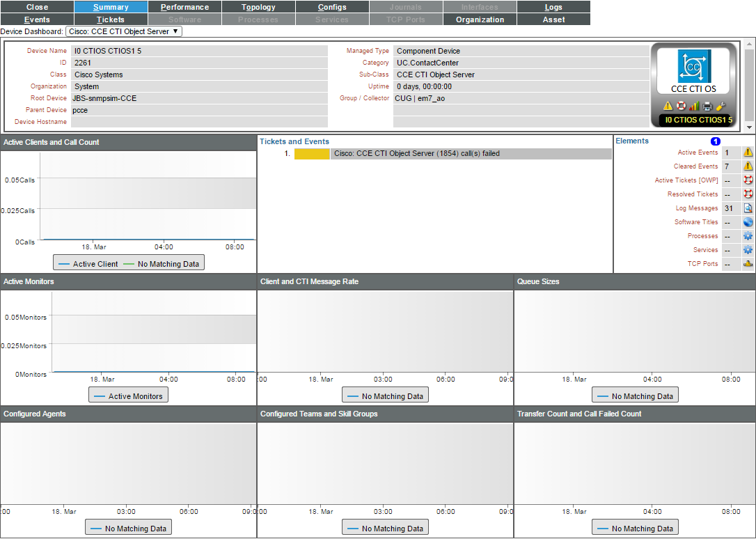Click the Queue Sizes panel title

[x=538, y=281]
